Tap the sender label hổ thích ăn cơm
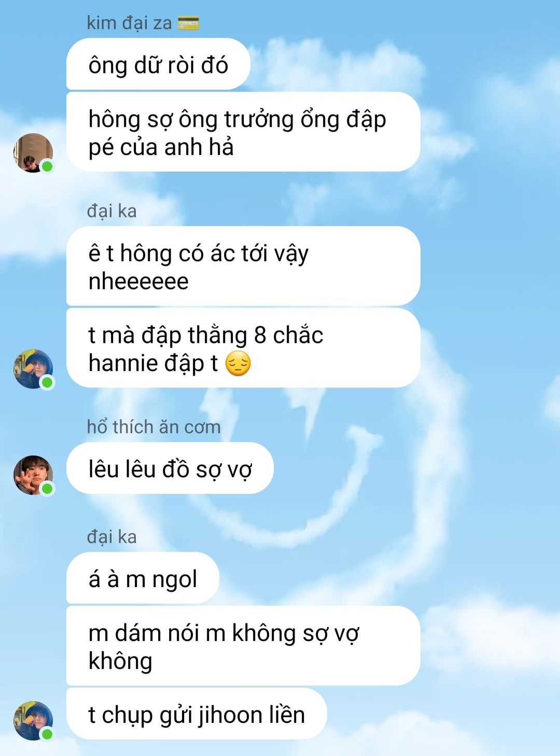This screenshot has height=756, width=560. (x=153, y=427)
